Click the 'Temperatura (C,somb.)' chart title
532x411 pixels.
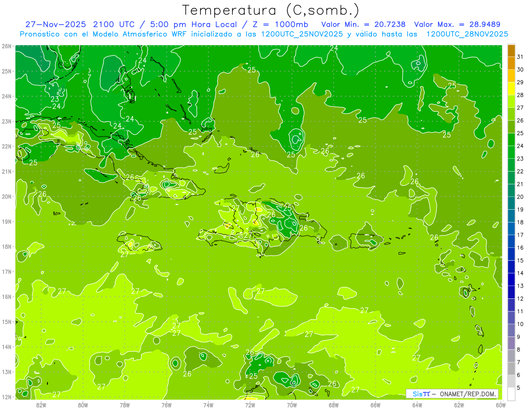270,10
